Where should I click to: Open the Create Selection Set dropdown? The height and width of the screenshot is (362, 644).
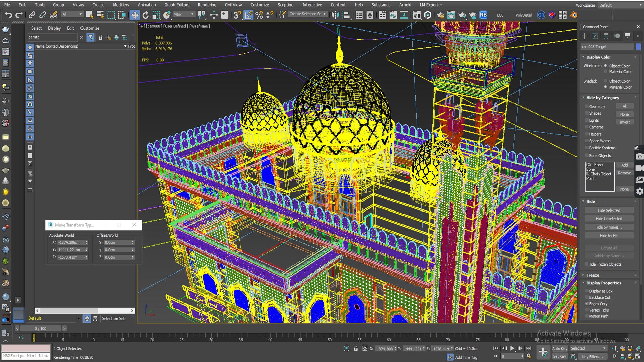(x=308, y=14)
